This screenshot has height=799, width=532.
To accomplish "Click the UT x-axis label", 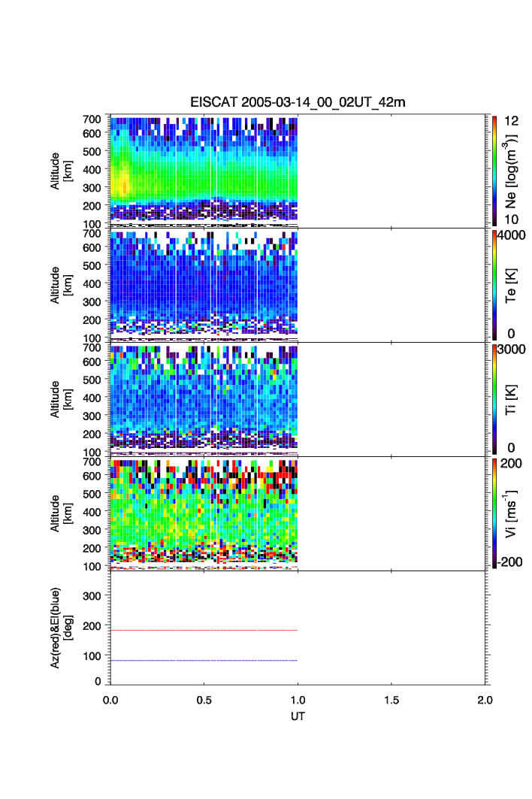I will 298,716.
